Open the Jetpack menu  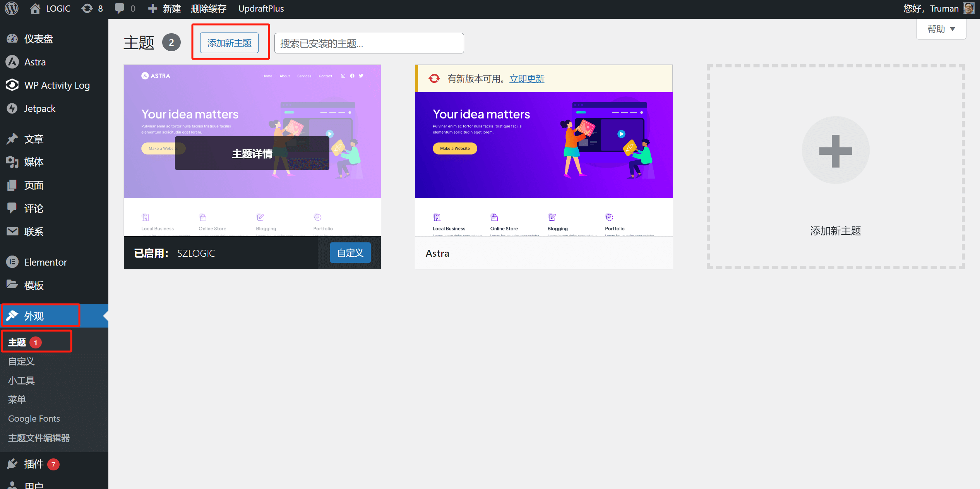pyautogui.click(x=54, y=108)
